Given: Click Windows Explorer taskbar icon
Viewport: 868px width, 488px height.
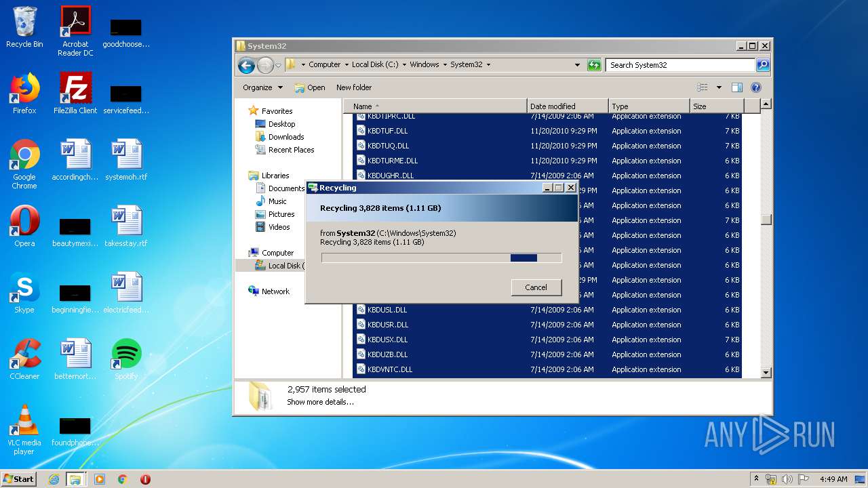Looking at the screenshot, I should click(75, 479).
